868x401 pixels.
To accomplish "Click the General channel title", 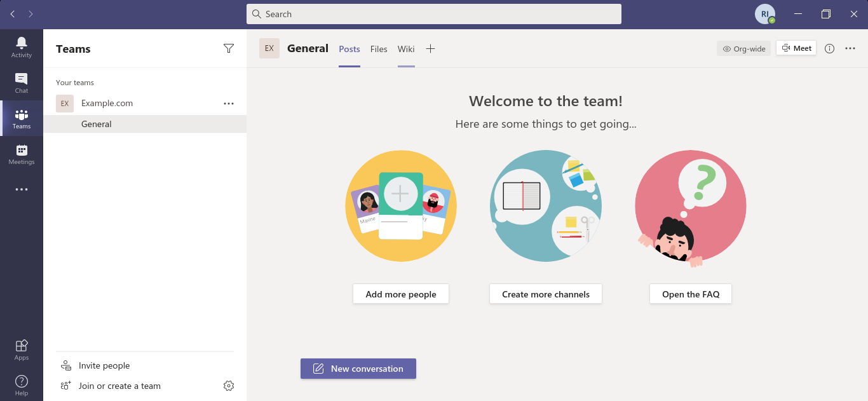I will pyautogui.click(x=308, y=48).
